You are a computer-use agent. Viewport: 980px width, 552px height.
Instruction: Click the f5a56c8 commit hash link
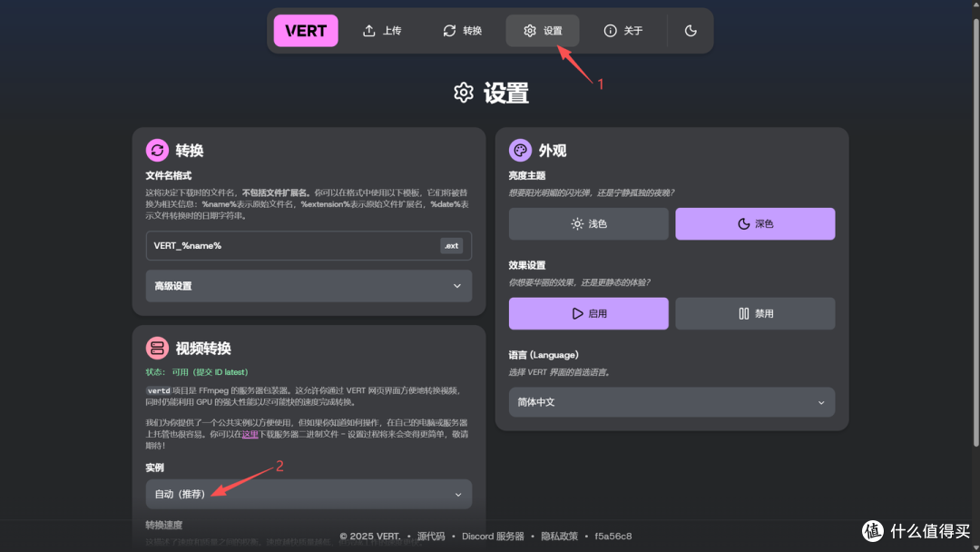click(613, 536)
